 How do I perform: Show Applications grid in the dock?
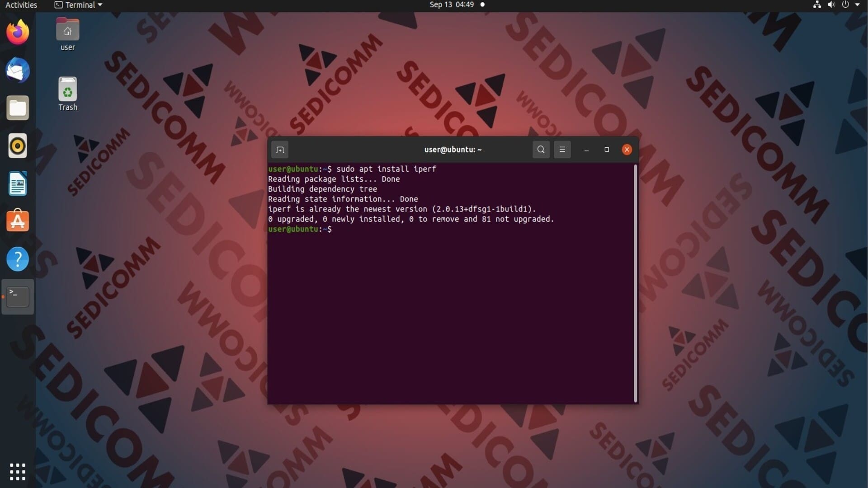point(18,472)
